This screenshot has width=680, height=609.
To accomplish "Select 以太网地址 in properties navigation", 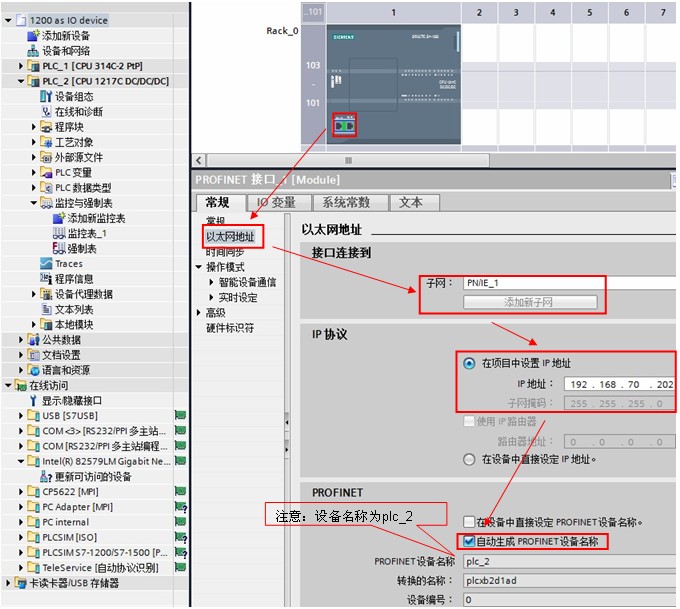I will (231, 237).
